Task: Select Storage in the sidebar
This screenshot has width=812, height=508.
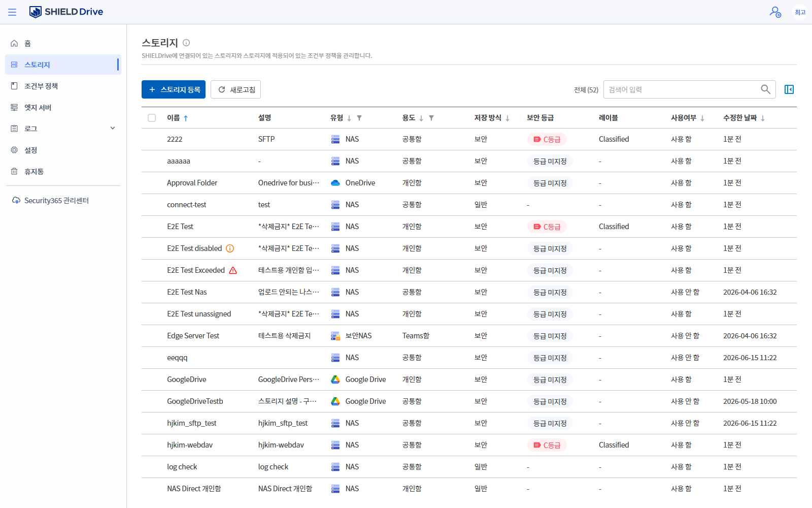Action: coord(63,65)
